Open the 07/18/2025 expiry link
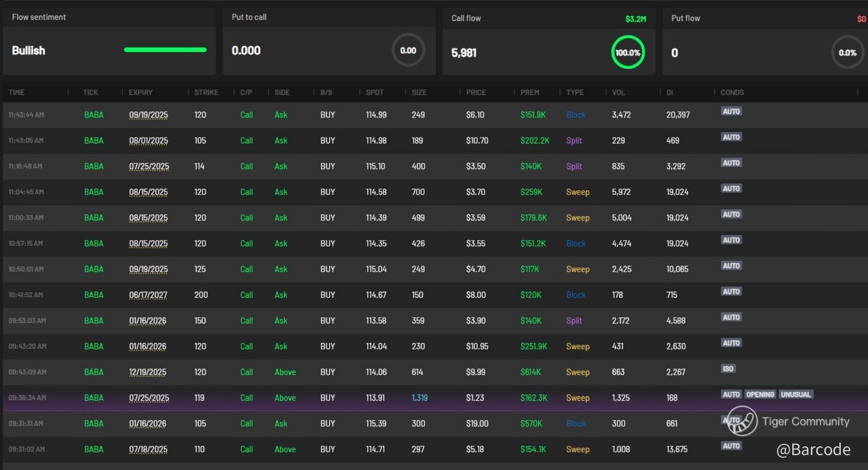The width and height of the screenshot is (868, 470). coord(148,450)
